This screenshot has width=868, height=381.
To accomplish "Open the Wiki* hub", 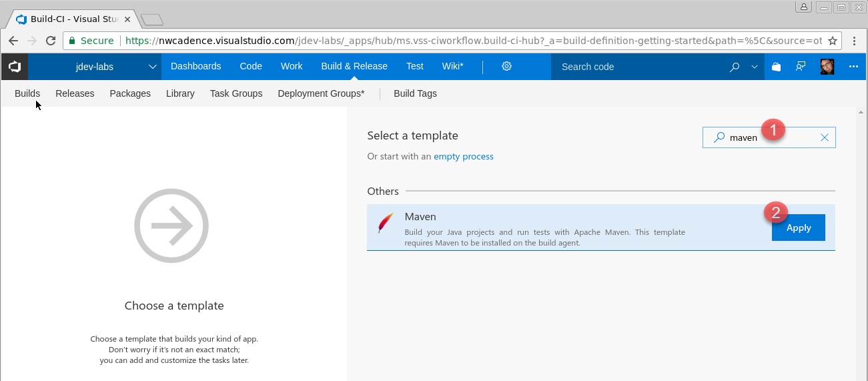I will (453, 66).
